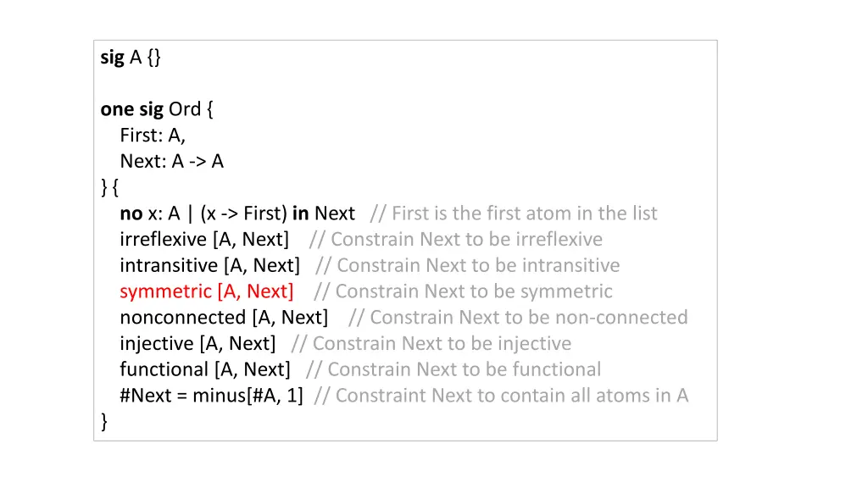Click comment 'First is the first atom in the list'
Viewport: 868px width, 488px height.
click(x=514, y=213)
